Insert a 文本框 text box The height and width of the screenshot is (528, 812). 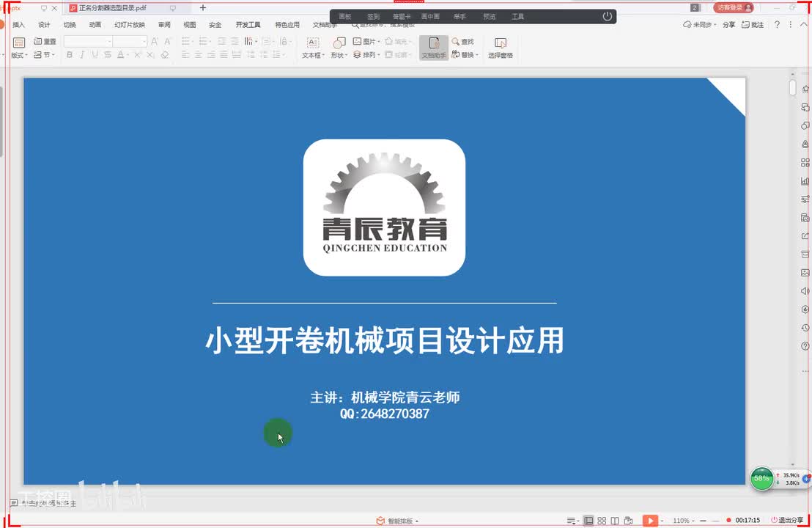[313, 48]
